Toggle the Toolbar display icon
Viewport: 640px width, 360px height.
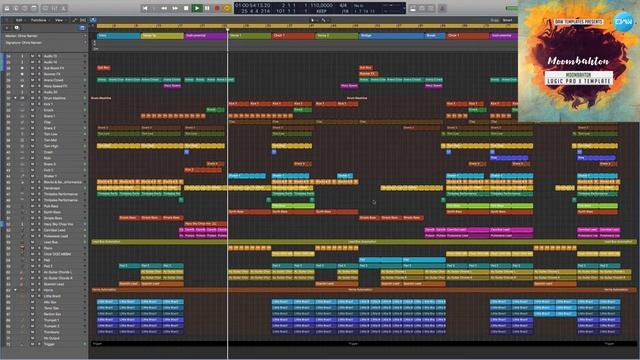[x=35, y=8]
